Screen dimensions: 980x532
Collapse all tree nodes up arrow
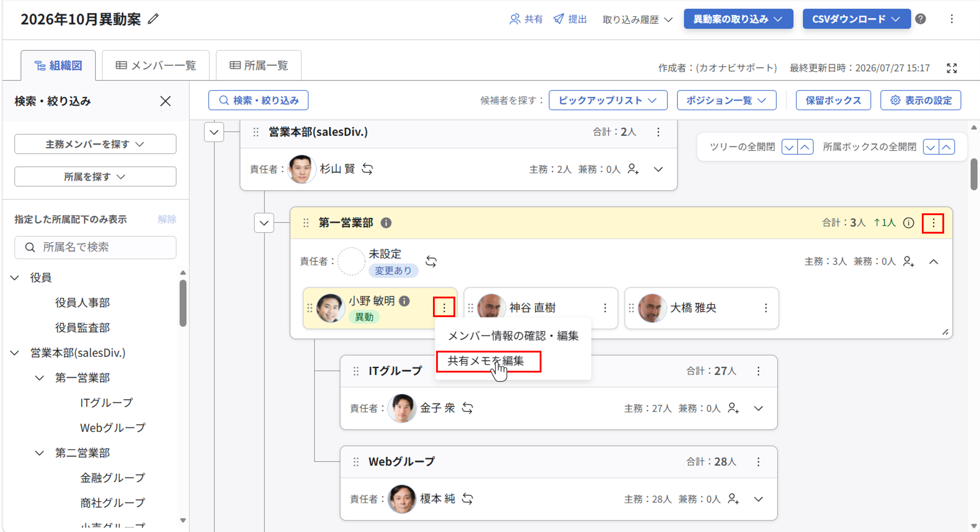(x=805, y=147)
